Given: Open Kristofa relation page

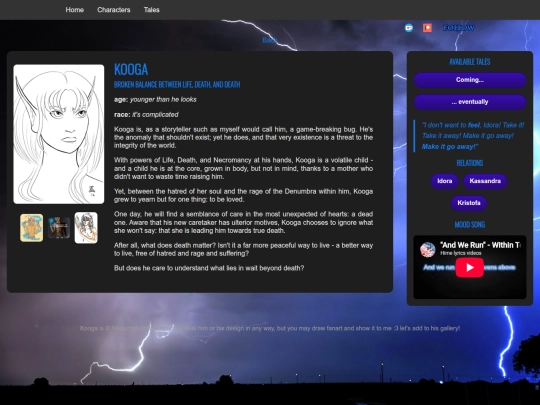Looking at the screenshot, I should tap(469, 203).
